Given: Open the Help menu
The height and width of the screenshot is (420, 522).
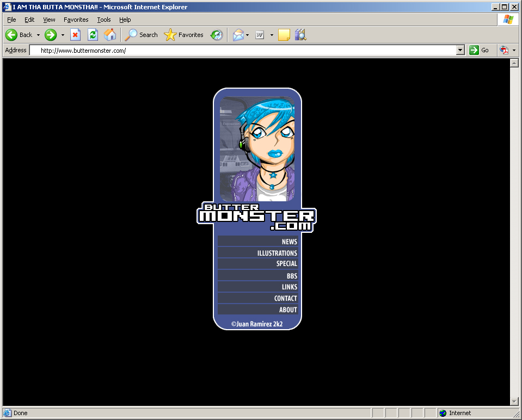Looking at the screenshot, I should click(125, 20).
